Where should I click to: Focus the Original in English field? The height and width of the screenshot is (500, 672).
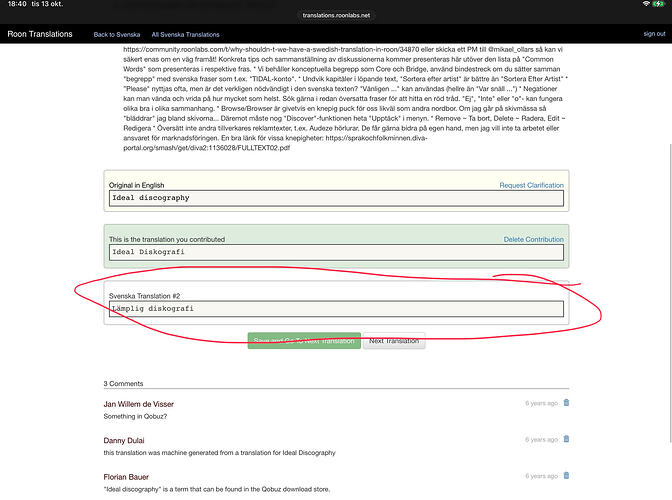[x=336, y=198]
